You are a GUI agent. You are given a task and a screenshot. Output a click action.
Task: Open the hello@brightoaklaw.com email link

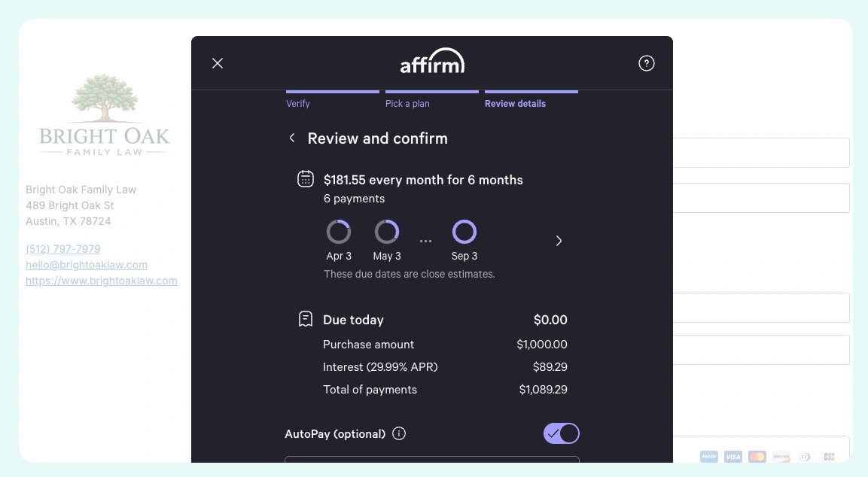click(87, 265)
